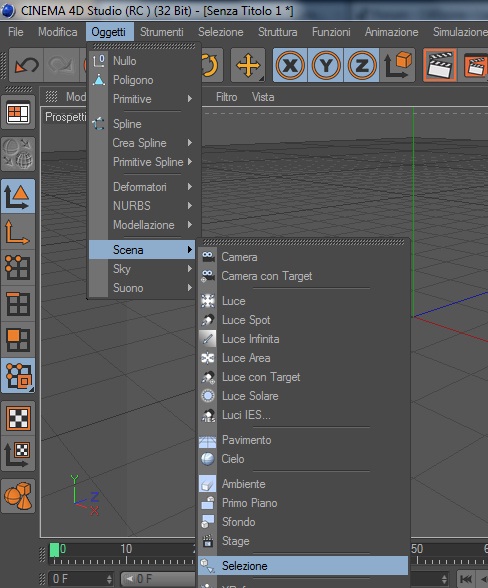The image size is (488, 588).
Task: Add a Luce Infinita light
Action: coord(303,339)
